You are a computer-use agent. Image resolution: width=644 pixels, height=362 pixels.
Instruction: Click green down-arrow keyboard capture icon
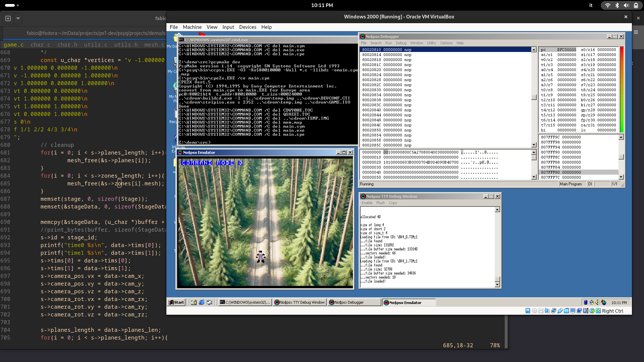598,311
